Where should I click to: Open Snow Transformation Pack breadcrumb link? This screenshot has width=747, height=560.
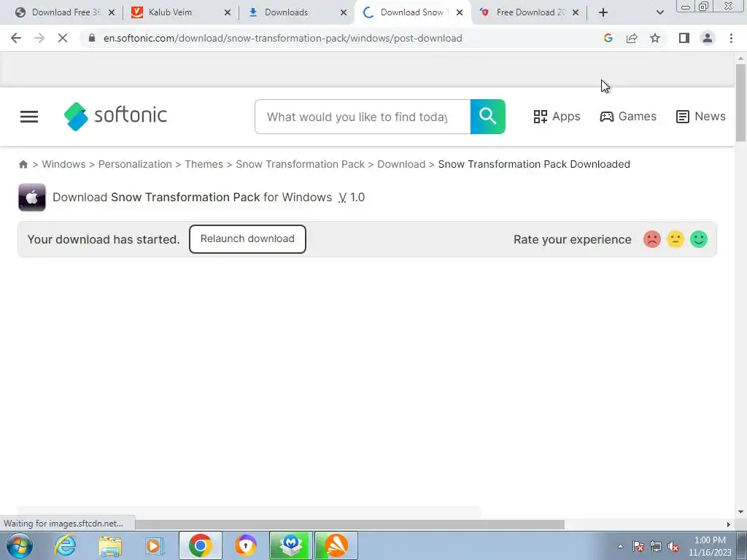(300, 164)
